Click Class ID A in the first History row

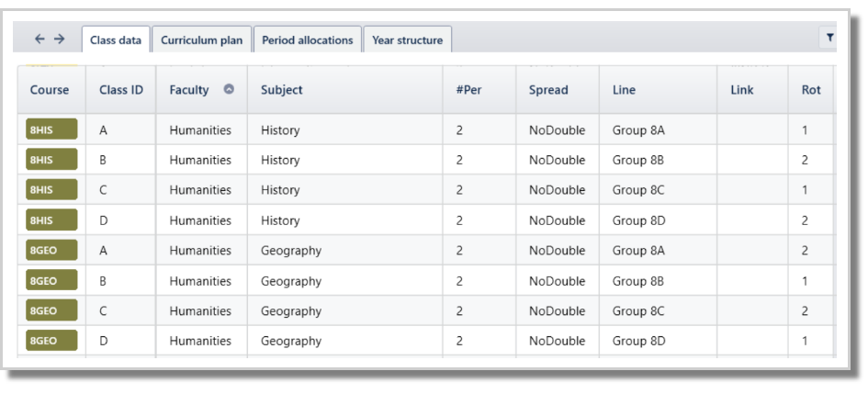(103, 130)
